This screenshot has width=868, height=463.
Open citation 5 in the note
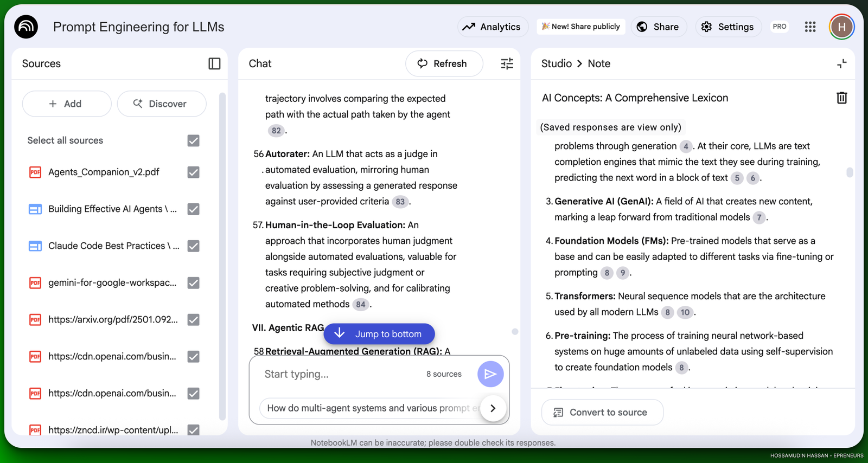tap(737, 178)
